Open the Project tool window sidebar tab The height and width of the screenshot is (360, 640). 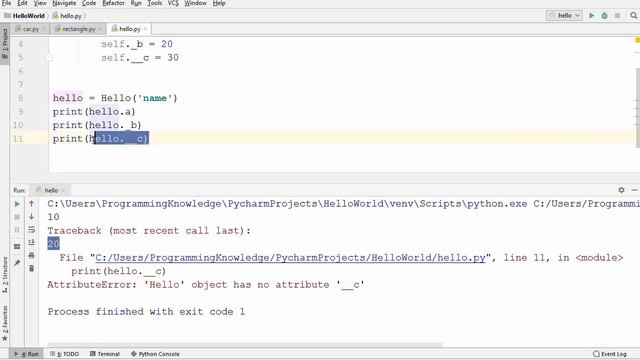4,44
